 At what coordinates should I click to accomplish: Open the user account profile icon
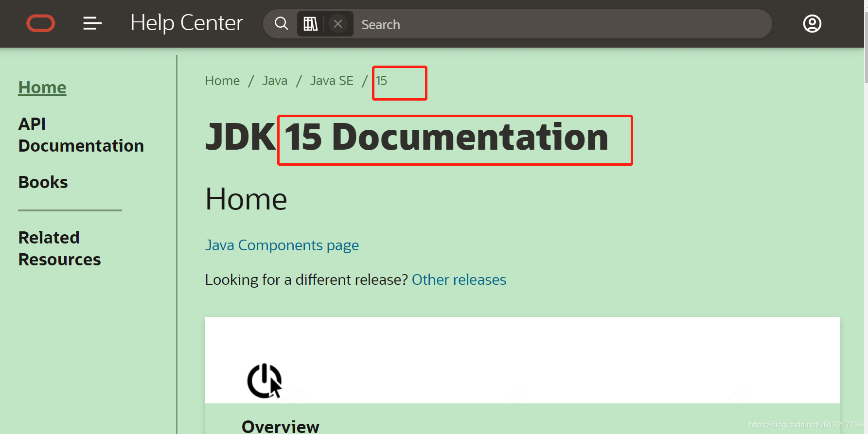click(812, 23)
